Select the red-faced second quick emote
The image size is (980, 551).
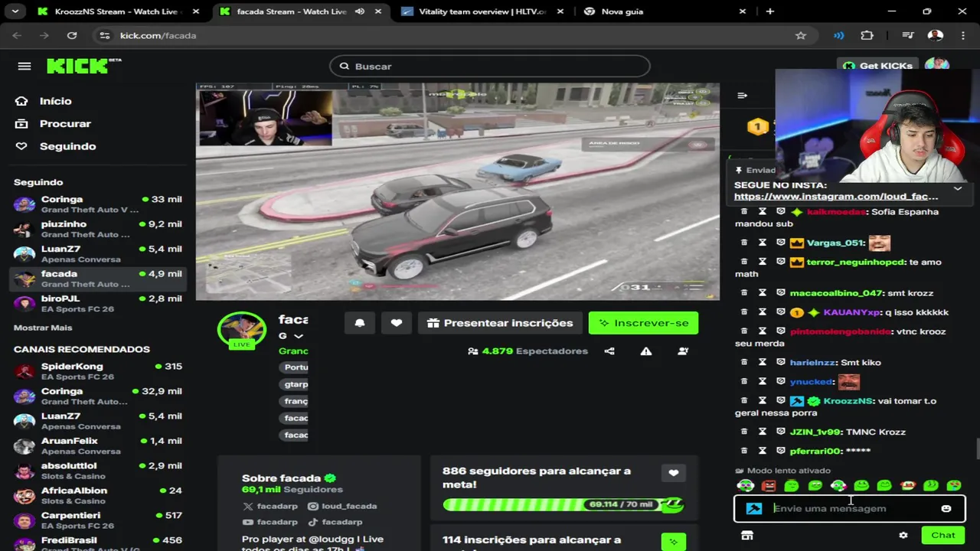(769, 485)
